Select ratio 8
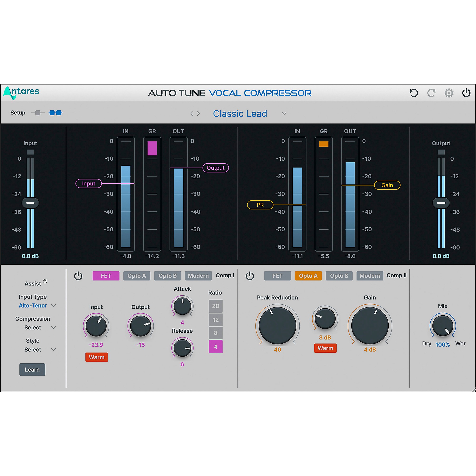The width and height of the screenshot is (476, 476). (216, 333)
